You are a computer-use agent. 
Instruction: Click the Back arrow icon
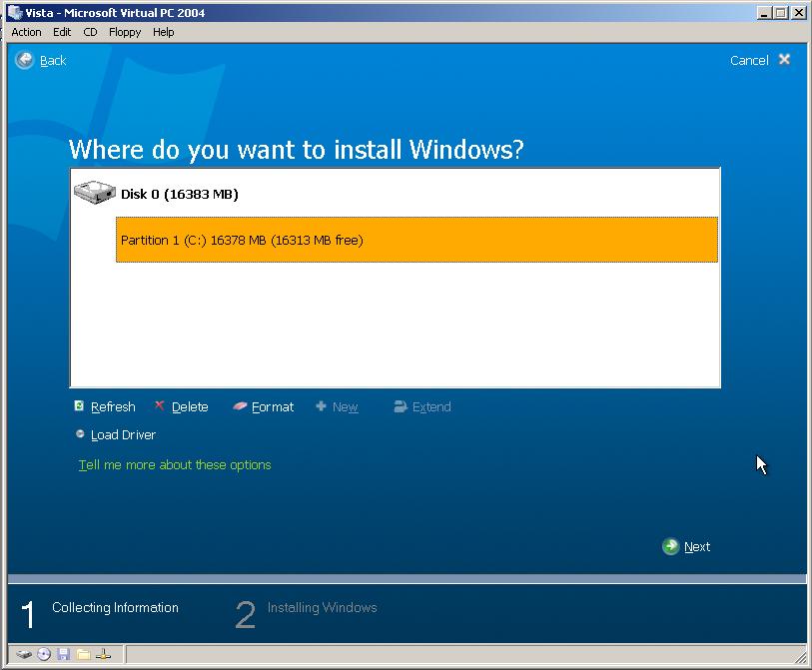24,60
